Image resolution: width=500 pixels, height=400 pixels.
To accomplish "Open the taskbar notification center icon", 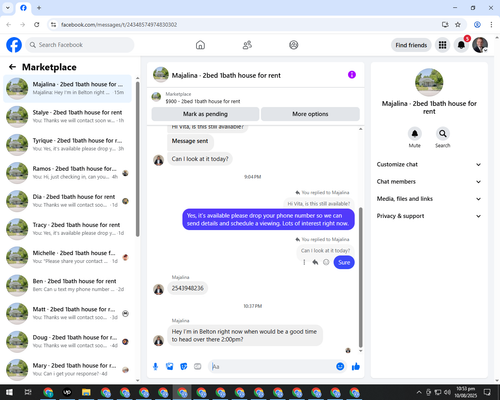I will click(x=487, y=392).
